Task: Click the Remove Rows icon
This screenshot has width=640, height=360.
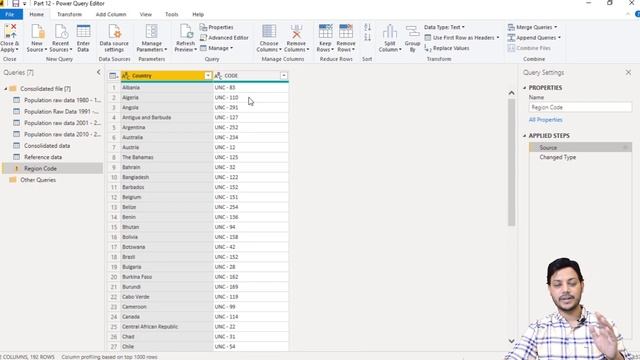Action: tap(346, 31)
